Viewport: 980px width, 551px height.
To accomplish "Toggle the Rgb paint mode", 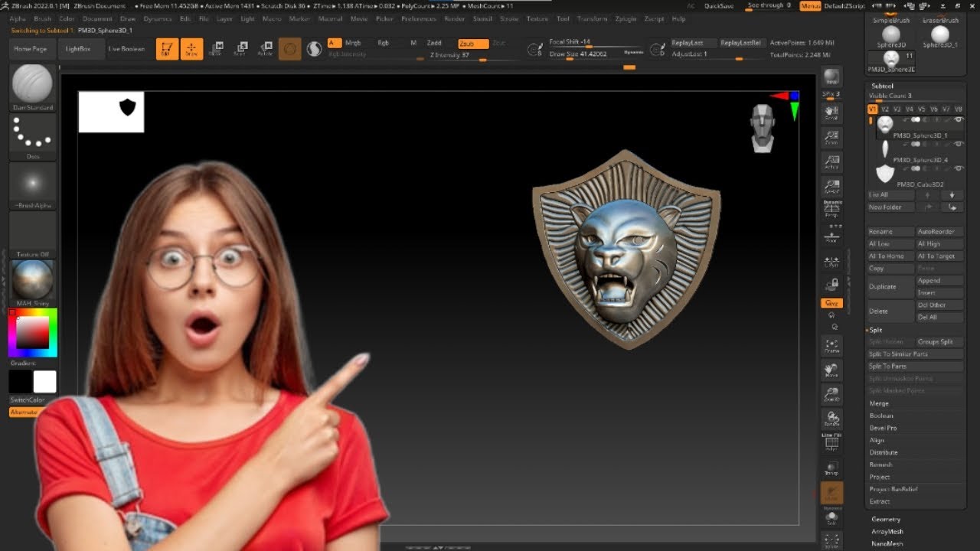I will [383, 44].
